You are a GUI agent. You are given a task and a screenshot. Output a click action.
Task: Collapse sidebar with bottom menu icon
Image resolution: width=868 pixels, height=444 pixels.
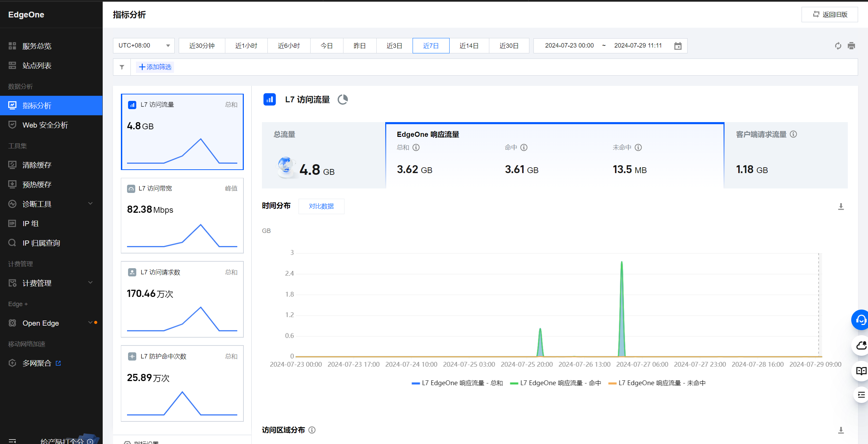[x=12, y=441]
